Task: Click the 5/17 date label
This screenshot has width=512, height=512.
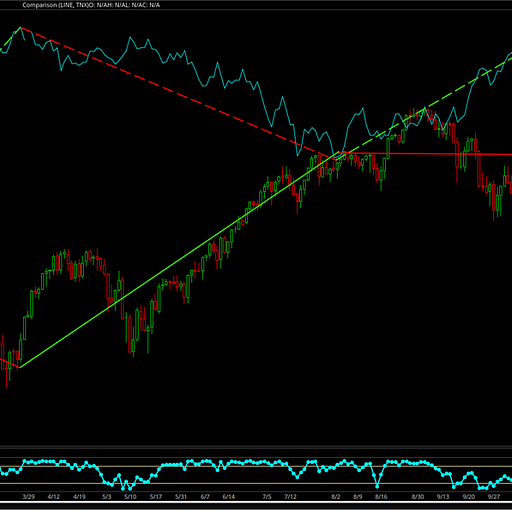Action: click(156, 497)
